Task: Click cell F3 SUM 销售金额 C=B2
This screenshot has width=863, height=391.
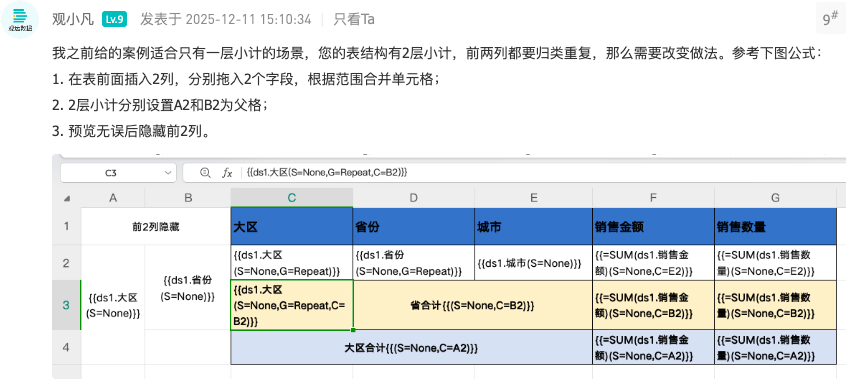Action: pyautogui.click(x=653, y=305)
